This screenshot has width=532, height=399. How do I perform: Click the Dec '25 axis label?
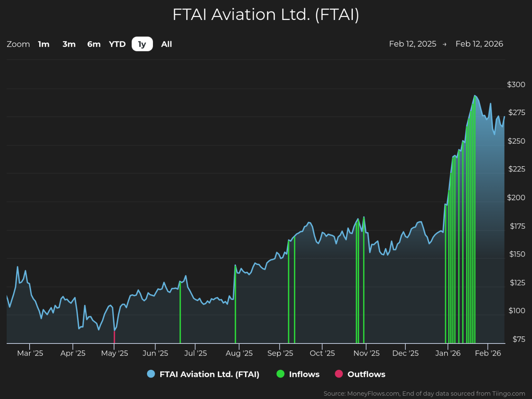pos(405,353)
